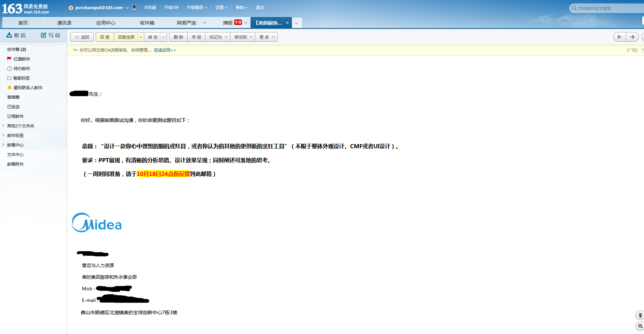The image size is (644, 334).
Task: Close the 【美的厨热... email tab
Action: tap(287, 23)
